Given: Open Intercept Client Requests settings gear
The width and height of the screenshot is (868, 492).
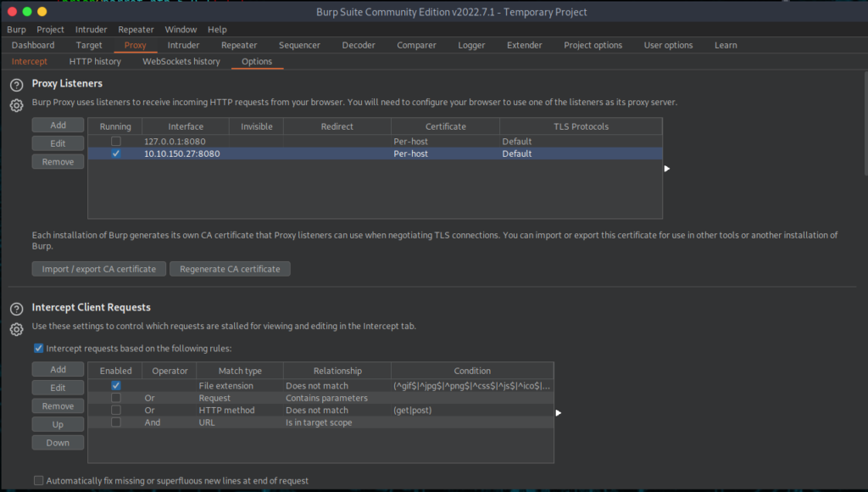Looking at the screenshot, I should click(17, 329).
